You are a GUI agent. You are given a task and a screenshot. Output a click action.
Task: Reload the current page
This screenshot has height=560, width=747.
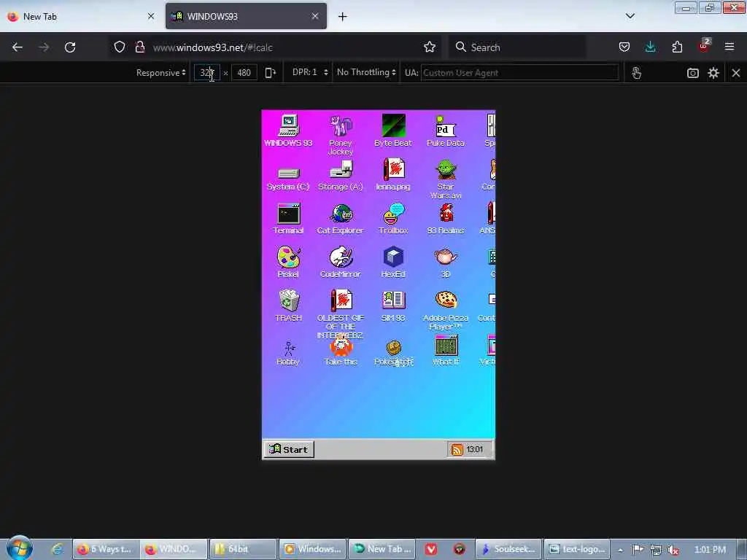pos(70,47)
